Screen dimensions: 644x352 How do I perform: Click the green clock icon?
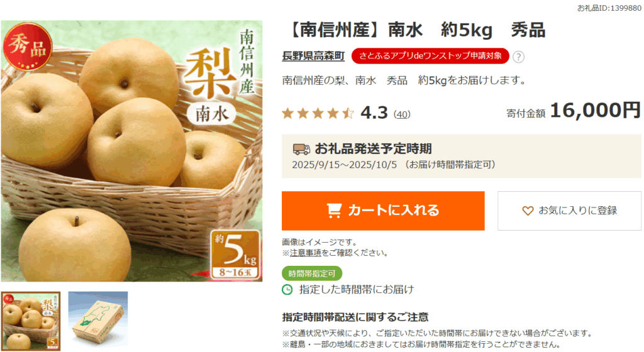coord(287,290)
